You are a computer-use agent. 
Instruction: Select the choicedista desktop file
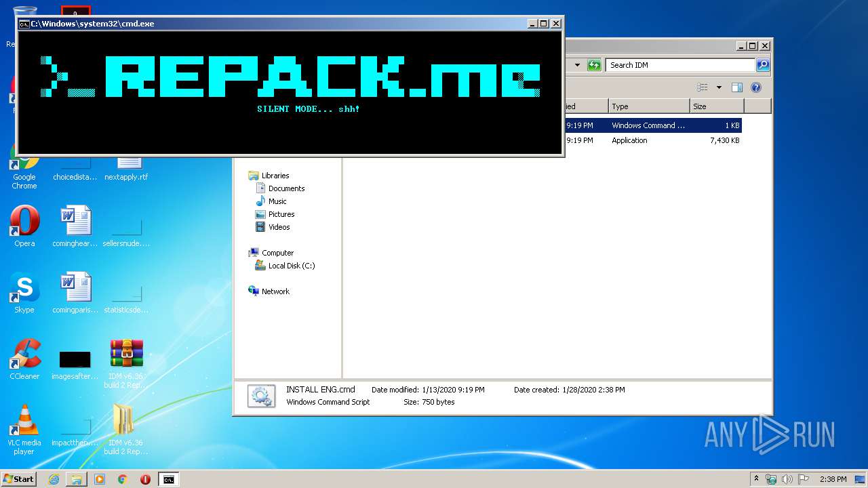tap(75, 169)
